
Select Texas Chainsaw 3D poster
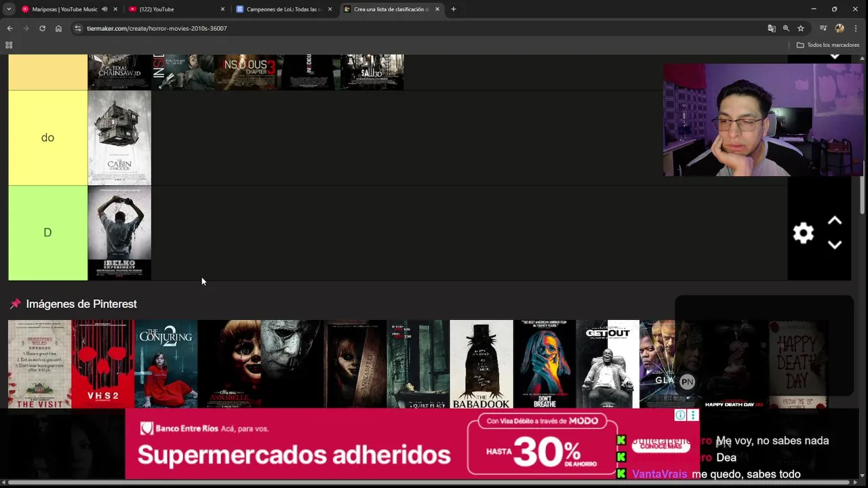119,72
